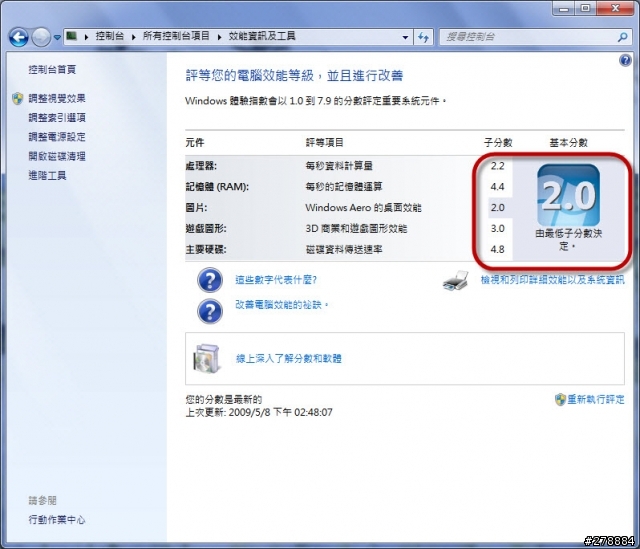Click the 上次更新 date text

click(259, 412)
